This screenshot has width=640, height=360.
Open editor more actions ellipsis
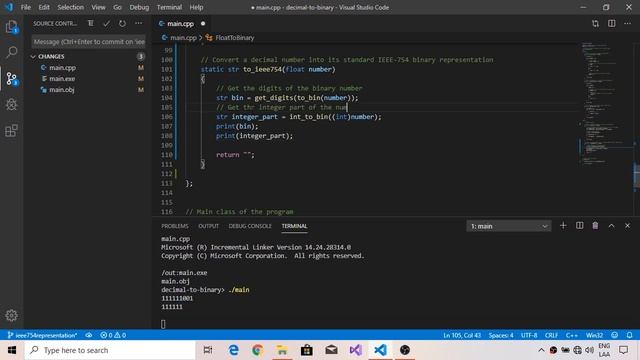coord(627,24)
